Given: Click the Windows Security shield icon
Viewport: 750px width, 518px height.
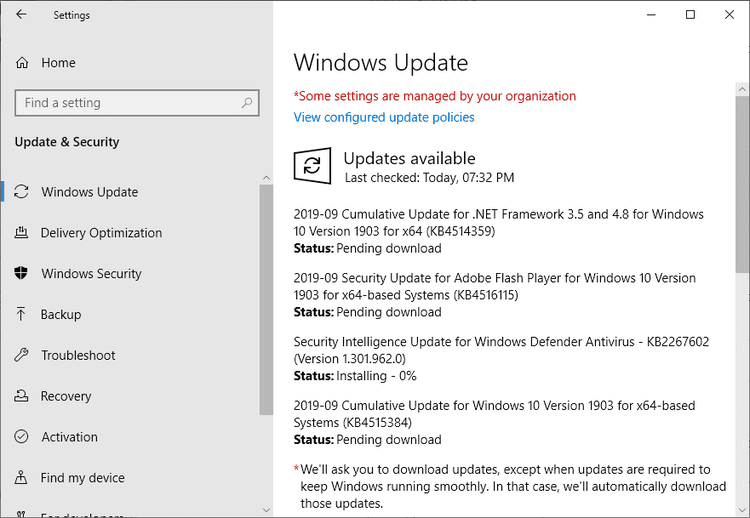Looking at the screenshot, I should [x=21, y=273].
